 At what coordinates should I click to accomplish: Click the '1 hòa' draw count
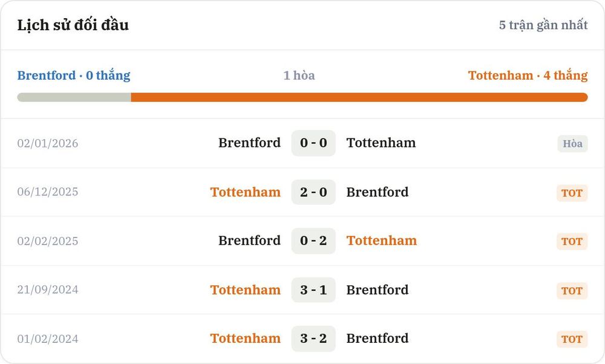(299, 75)
